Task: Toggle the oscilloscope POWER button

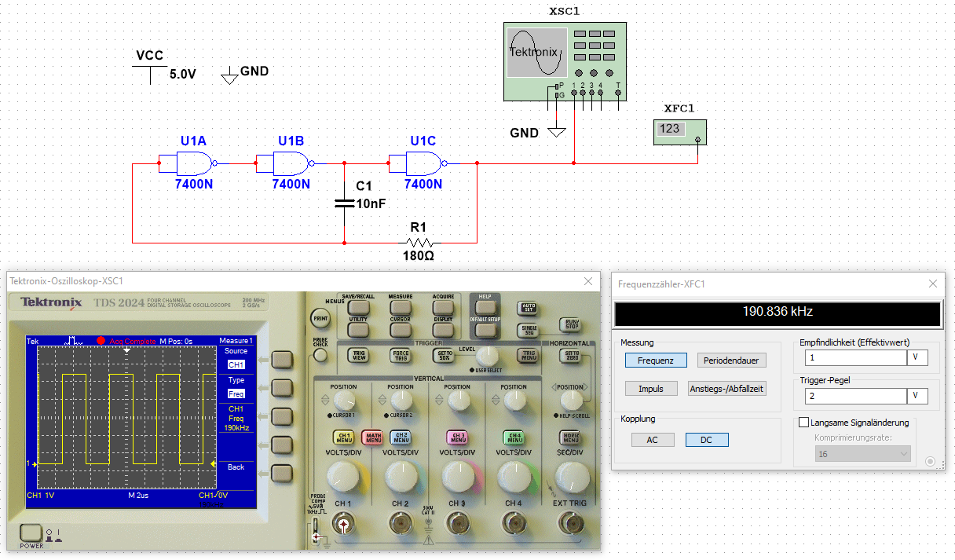Action: point(32,533)
